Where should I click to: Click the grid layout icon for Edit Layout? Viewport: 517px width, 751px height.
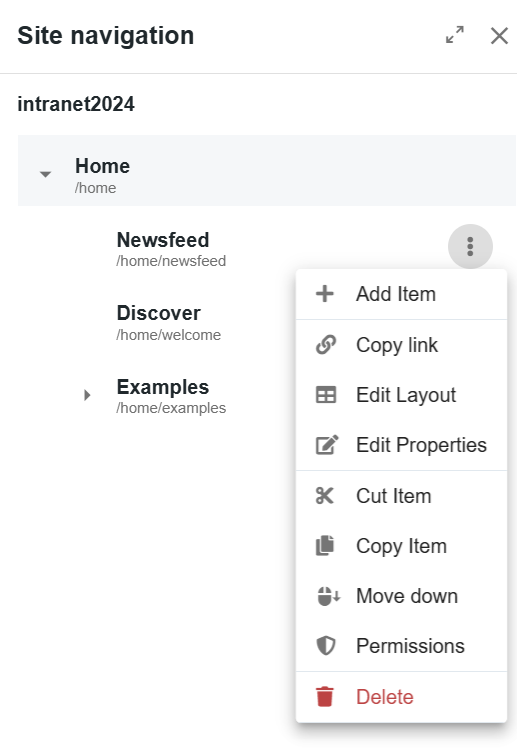(326, 395)
